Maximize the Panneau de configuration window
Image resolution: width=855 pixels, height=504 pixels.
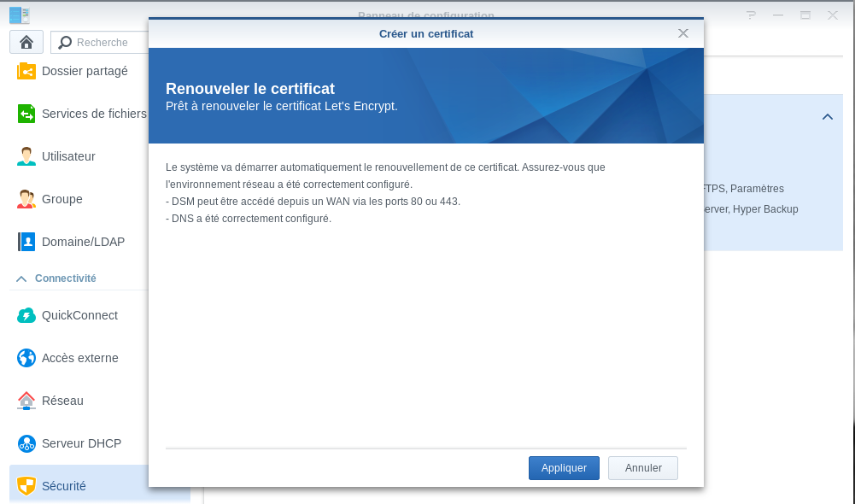[x=805, y=15]
